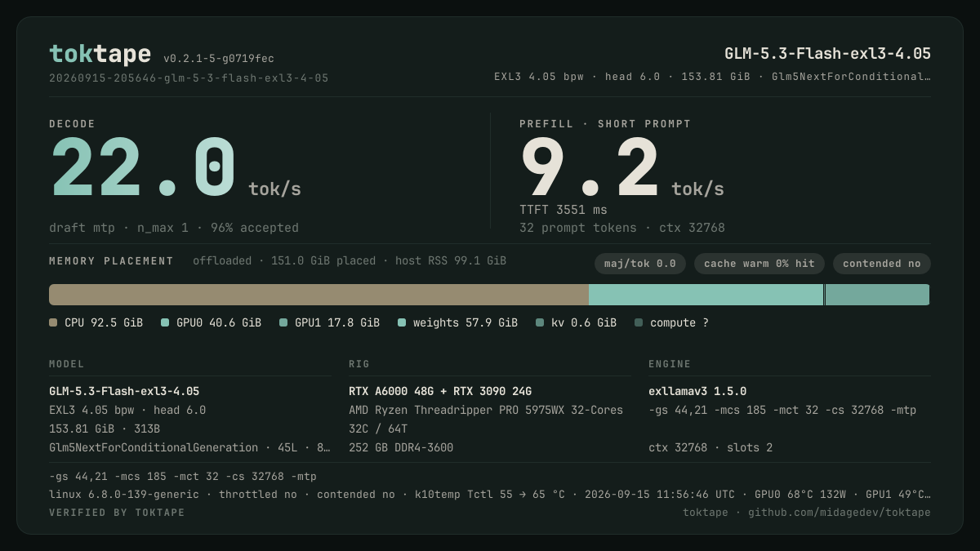Image resolution: width=980 pixels, height=551 pixels.
Task: Click the TTFT 3551 ms value
Action: (x=563, y=210)
